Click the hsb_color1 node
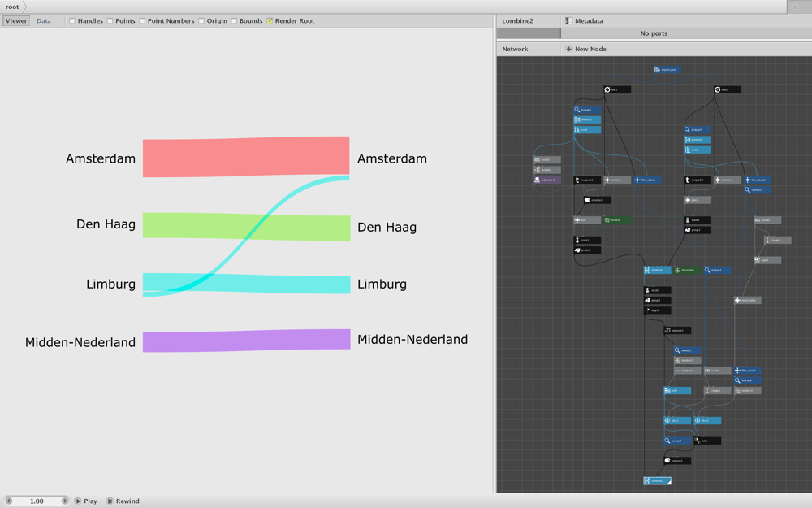 click(x=546, y=180)
